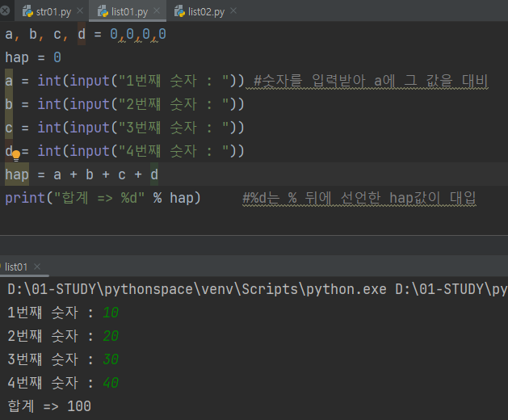The height and width of the screenshot is (420, 508).
Task: Click the Python file icon on str01.py
Action: click(27, 11)
